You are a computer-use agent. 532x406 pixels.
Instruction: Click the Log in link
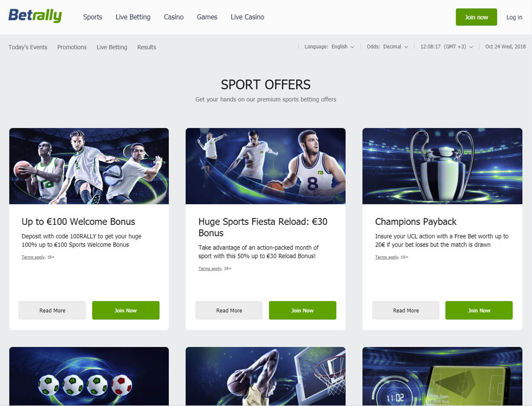click(x=514, y=17)
